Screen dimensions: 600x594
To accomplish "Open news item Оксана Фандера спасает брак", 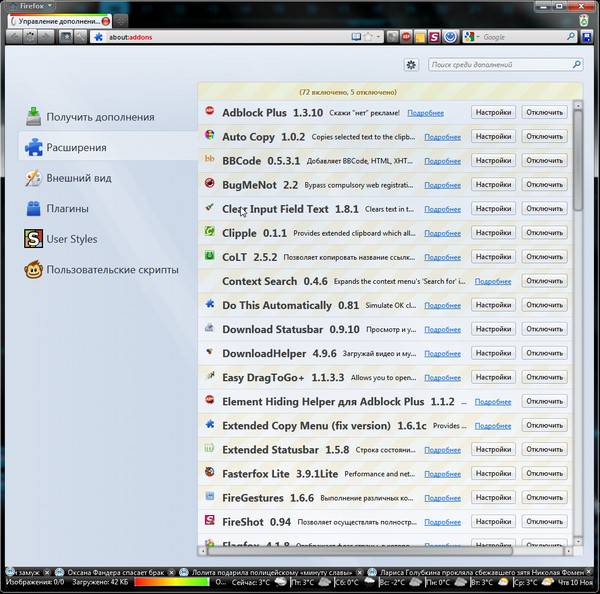I will [x=115, y=572].
